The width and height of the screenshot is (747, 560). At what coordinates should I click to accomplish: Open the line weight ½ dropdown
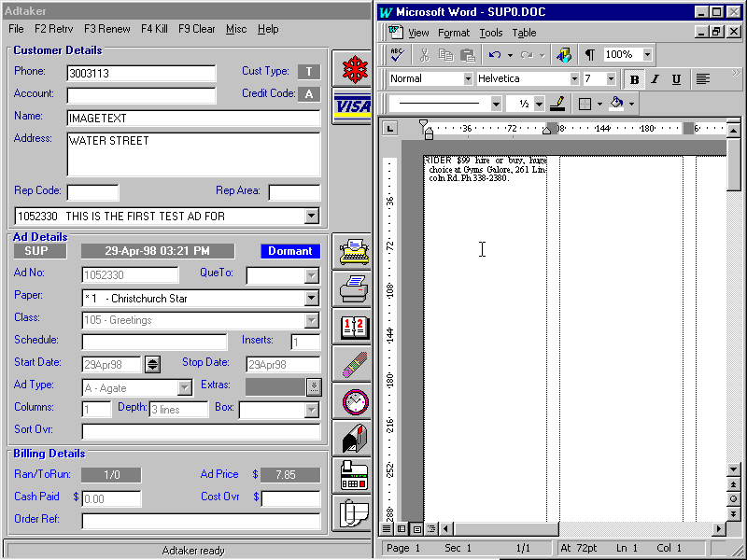(539, 104)
